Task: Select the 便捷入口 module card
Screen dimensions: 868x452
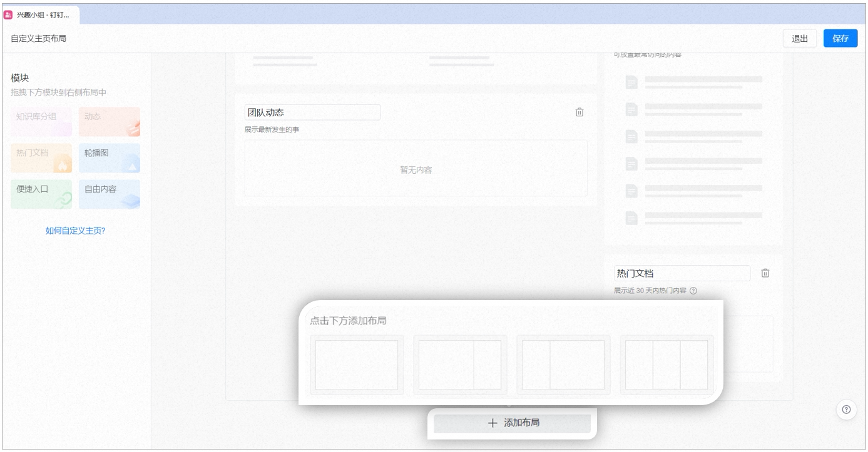Action: click(x=41, y=194)
